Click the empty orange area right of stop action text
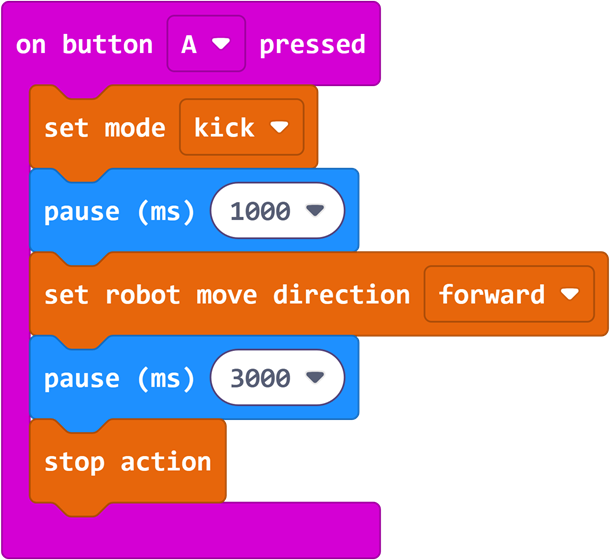 [x=219, y=462]
